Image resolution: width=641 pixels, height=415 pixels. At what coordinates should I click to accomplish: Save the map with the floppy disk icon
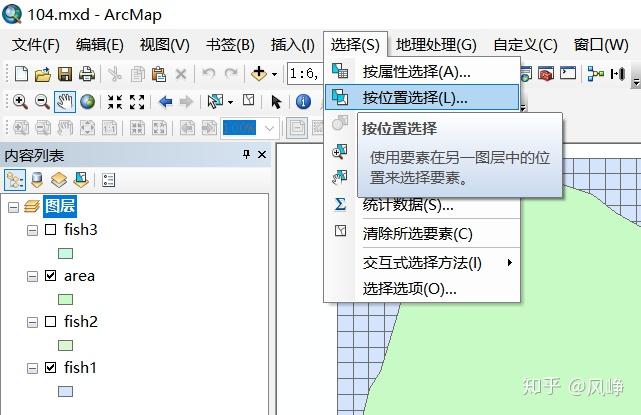click(x=65, y=74)
